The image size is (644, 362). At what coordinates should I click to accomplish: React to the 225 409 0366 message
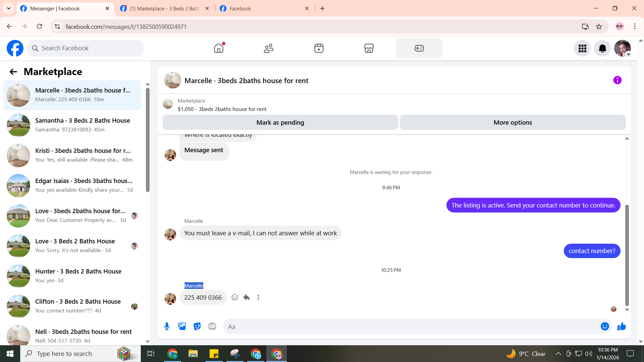pyautogui.click(x=235, y=297)
